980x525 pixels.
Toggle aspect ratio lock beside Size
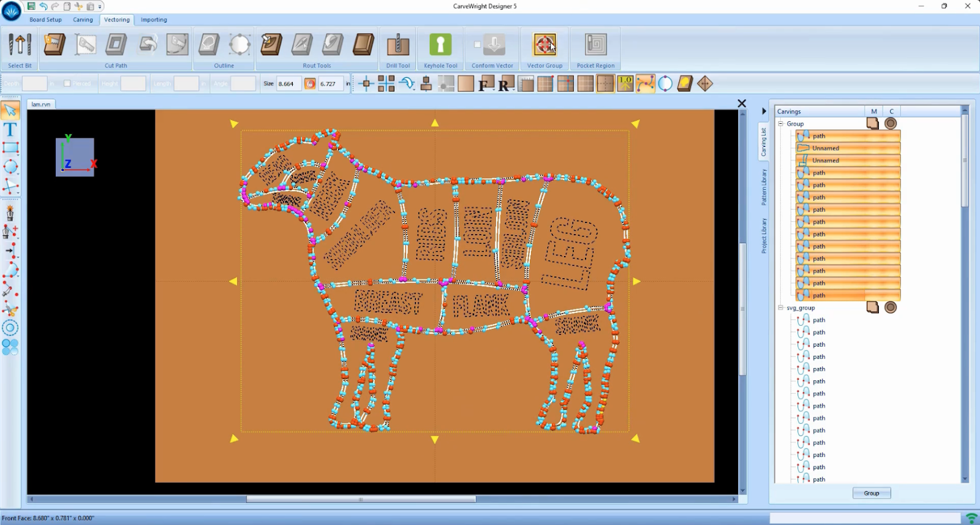pyautogui.click(x=310, y=84)
